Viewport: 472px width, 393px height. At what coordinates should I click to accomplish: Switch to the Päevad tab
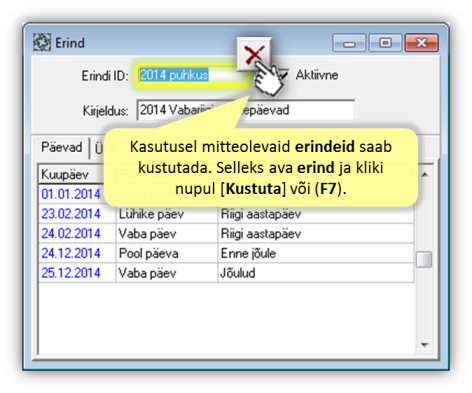61,147
